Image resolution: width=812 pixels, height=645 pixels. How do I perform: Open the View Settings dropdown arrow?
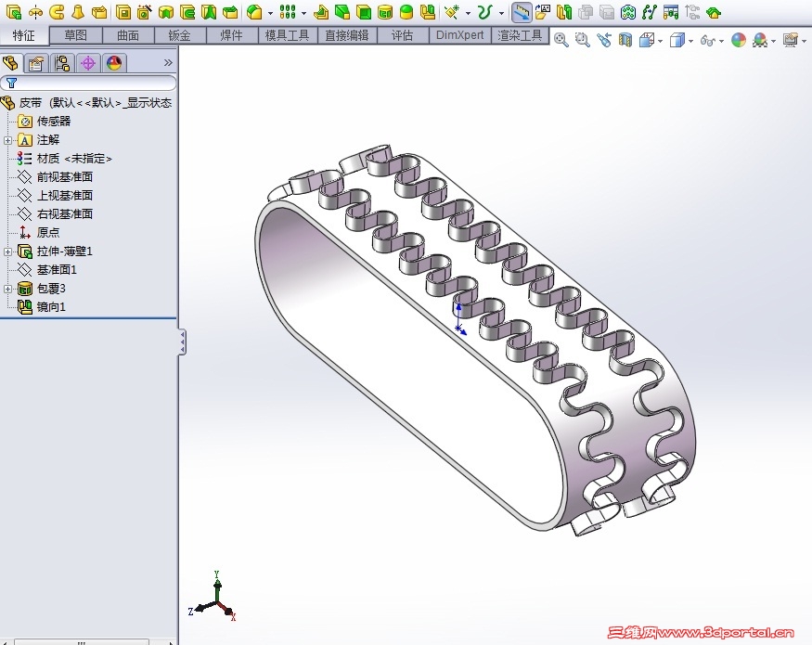tap(804, 41)
